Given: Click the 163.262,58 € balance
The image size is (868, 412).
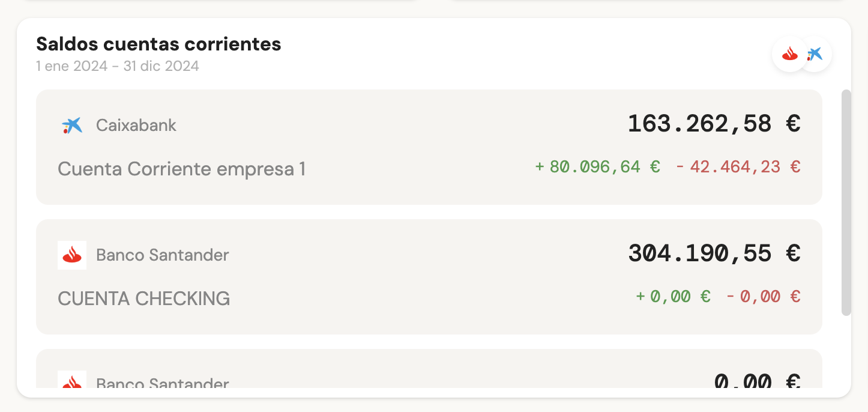Looking at the screenshot, I should pos(714,124).
